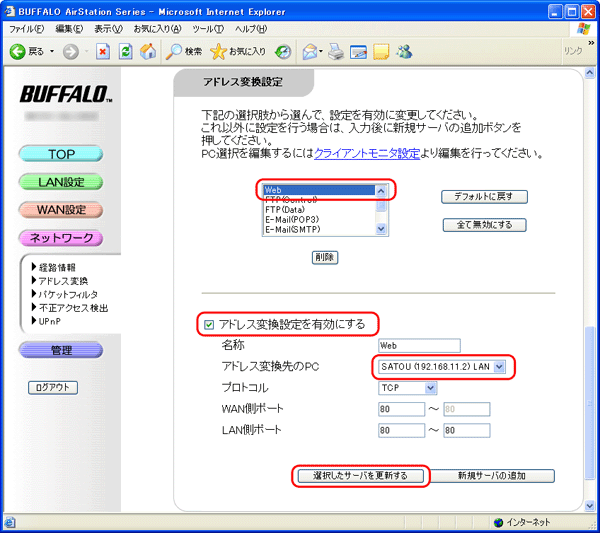Click the TOP navigation button

pyautogui.click(x=61, y=154)
